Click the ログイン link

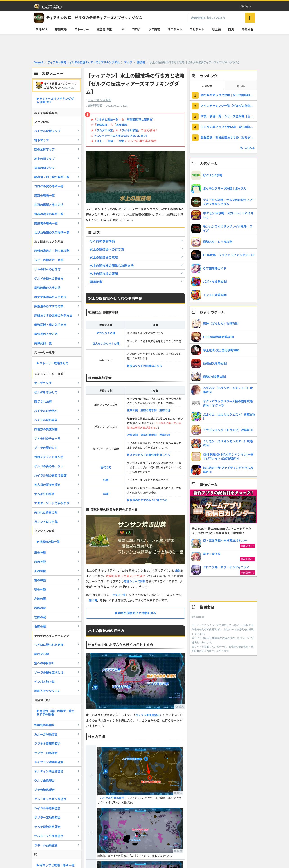coord(246,6)
